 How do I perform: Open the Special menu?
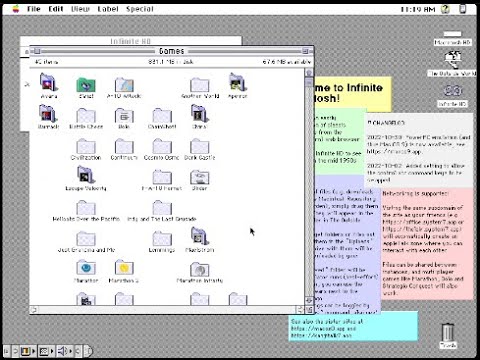pyautogui.click(x=139, y=9)
